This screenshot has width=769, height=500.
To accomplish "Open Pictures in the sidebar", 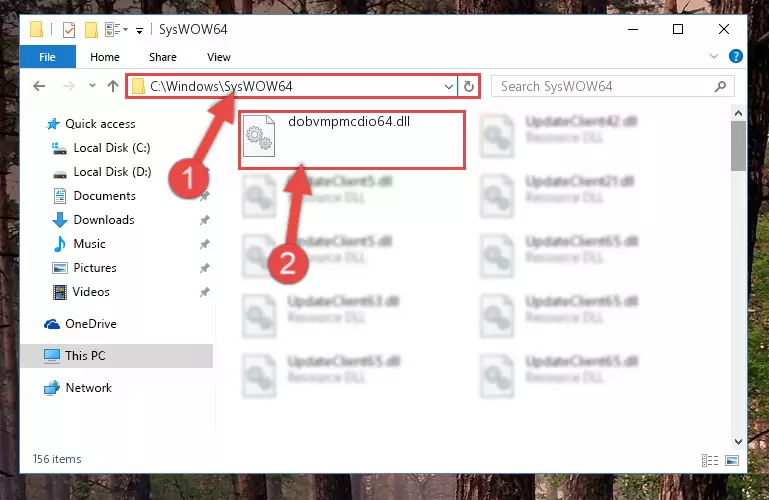I will 95,268.
